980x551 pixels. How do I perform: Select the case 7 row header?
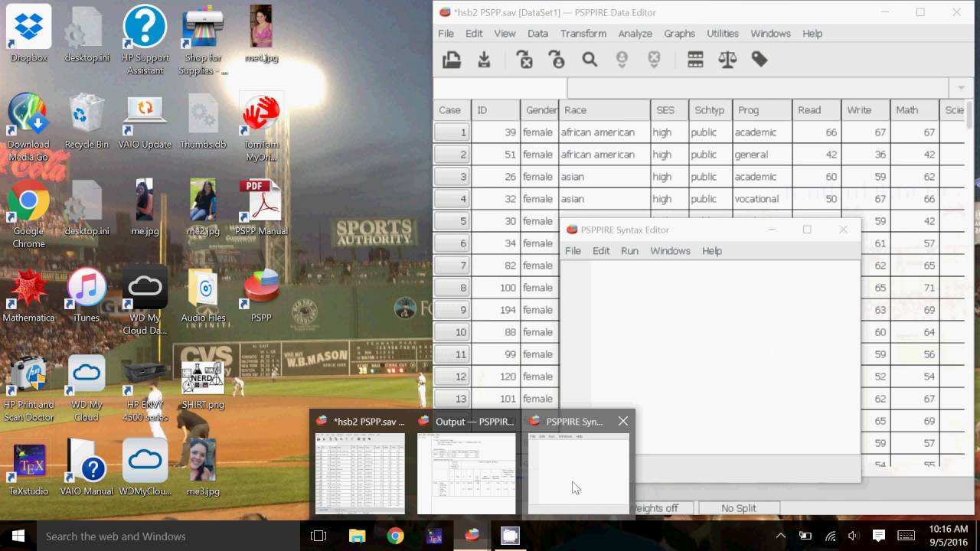click(452, 266)
